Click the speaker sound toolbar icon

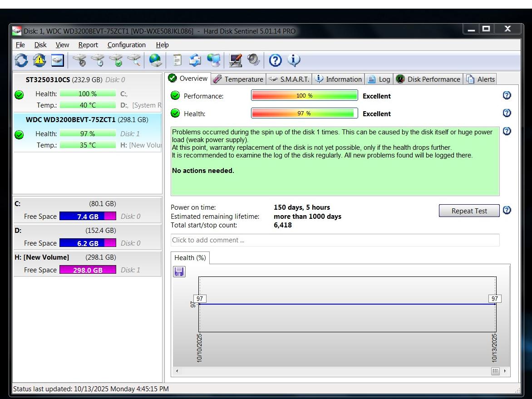[x=253, y=60]
